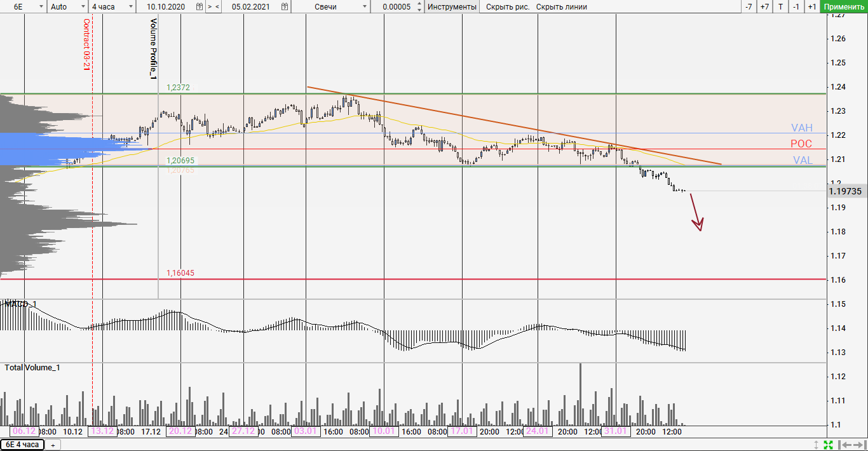This screenshot has height=451, width=868.
Task: Add a new chart tab with '+'
Action: point(53,445)
